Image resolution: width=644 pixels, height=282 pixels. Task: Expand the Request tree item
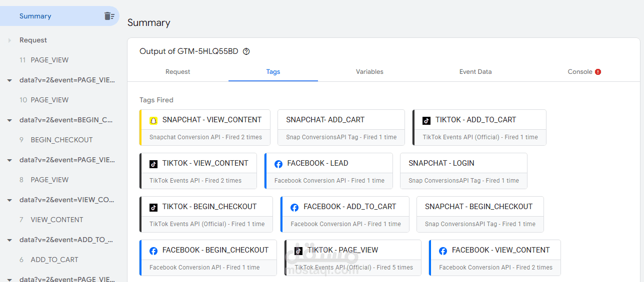[9, 40]
